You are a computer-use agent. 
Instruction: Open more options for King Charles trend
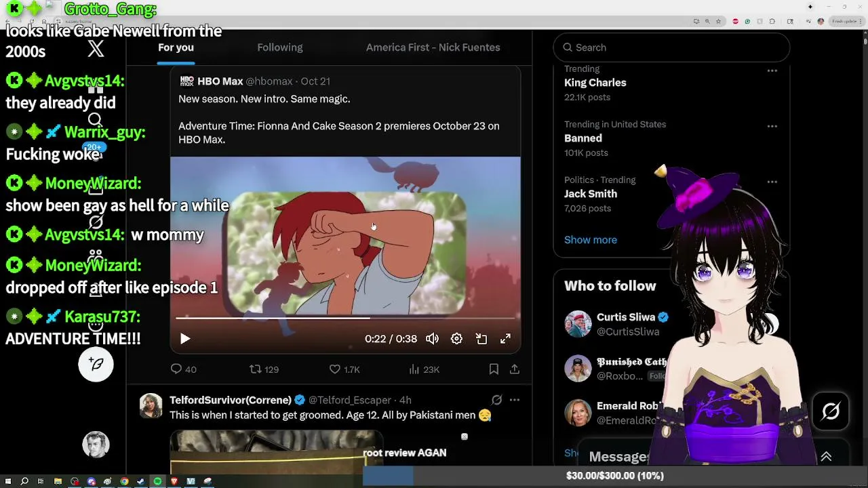click(x=772, y=70)
